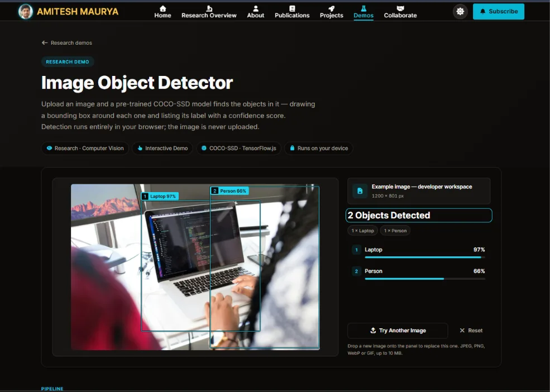Click the pointer icon in Interactive Demo tag
Viewport: 550px width, 392px height.
click(140, 148)
